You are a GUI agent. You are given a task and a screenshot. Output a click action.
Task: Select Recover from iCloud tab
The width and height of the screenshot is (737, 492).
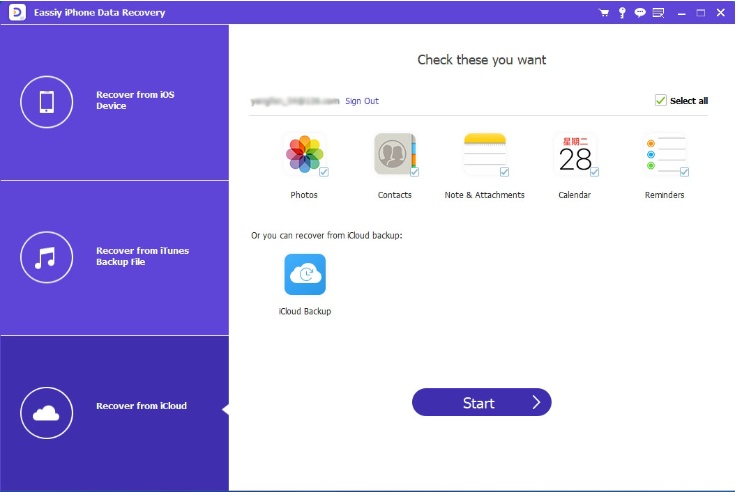click(115, 414)
